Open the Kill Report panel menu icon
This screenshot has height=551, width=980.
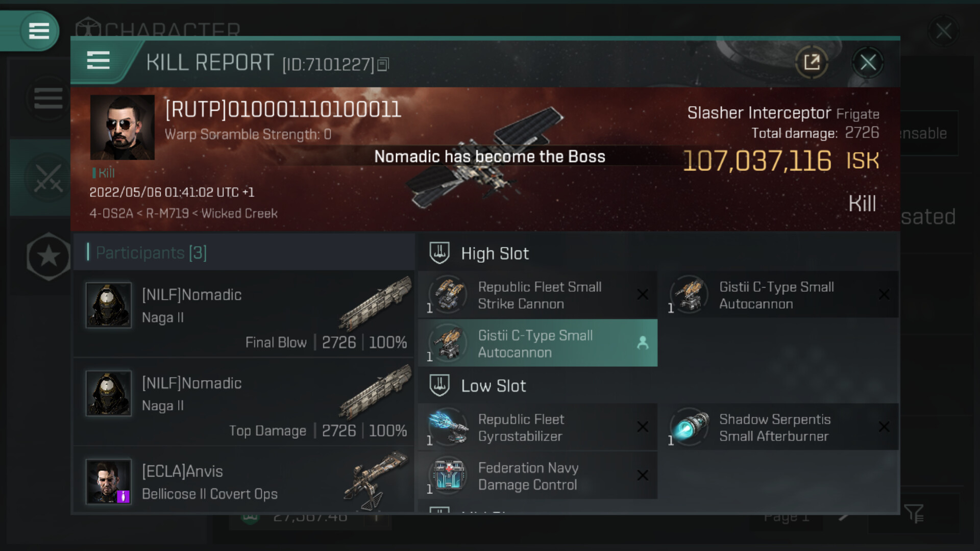[x=98, y=61]
